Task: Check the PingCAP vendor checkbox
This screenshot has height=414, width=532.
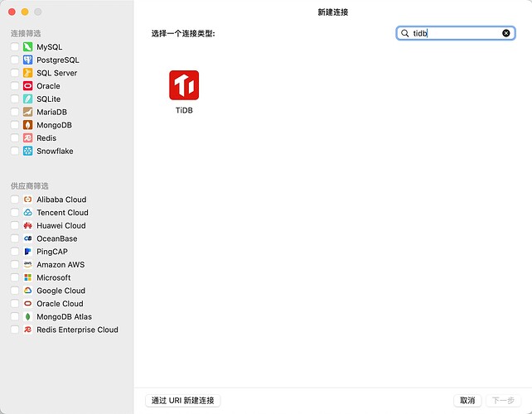Action: pos(15,252)
